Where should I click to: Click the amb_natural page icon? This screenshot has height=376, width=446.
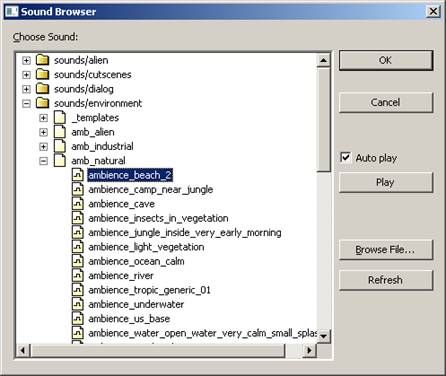tap(60, 161)
